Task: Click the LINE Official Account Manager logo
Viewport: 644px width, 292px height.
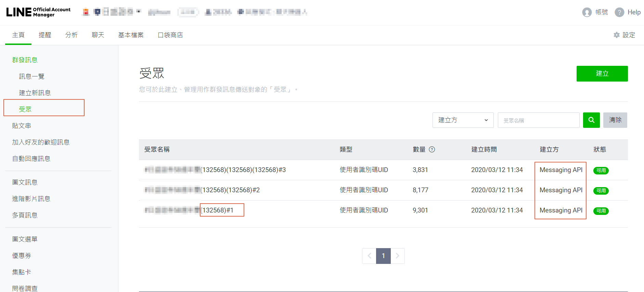Action: tap(38, 12)
